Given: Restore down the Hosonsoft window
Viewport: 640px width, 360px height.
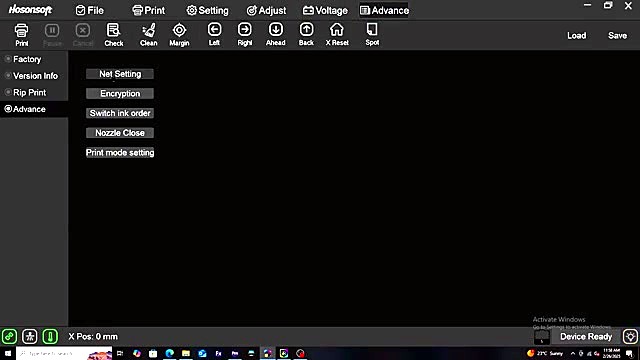Looking at the screenshot, I should pyautogui.click(x=608, y=5).
